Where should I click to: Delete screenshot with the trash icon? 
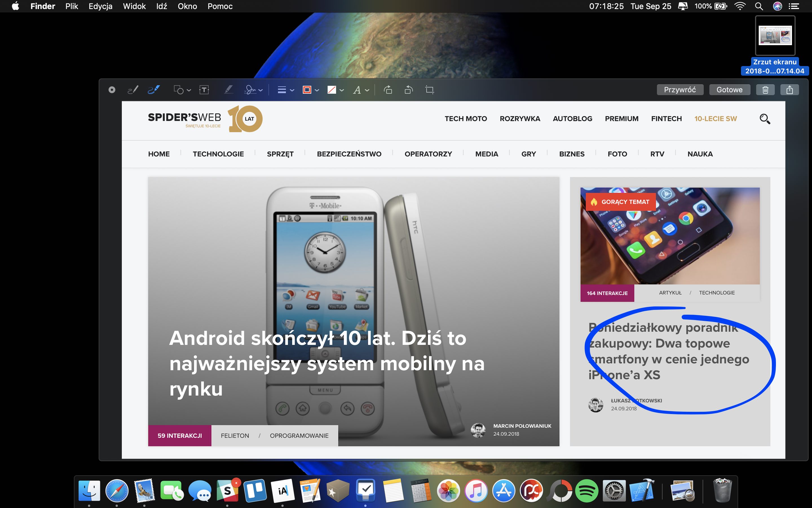click(765, 90)
